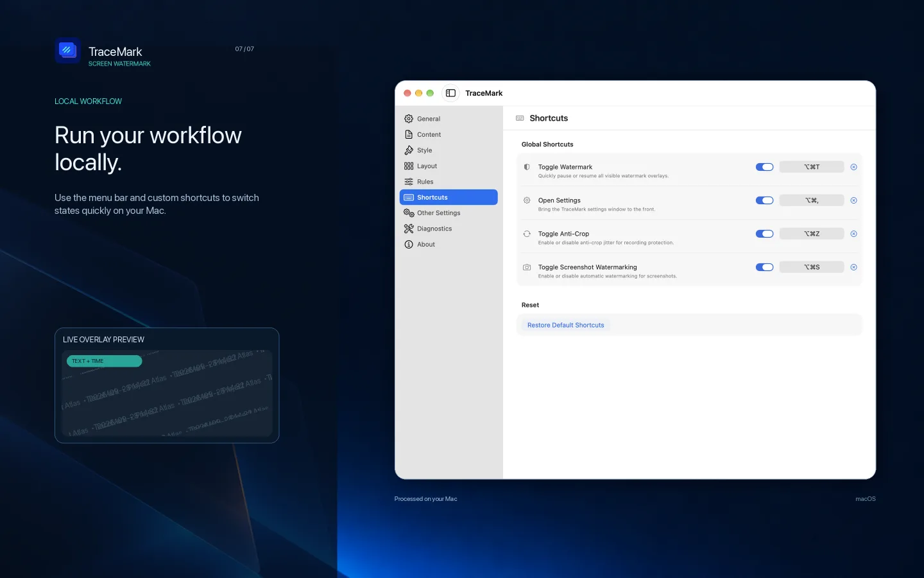The width and height of the screenshot is (924, 578).
Task: Click the Other Settings gears icon
Action: [409, 213]
